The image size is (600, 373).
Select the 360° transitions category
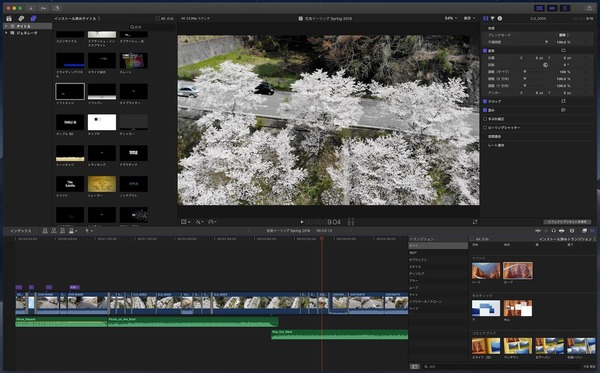pos(438,253)
